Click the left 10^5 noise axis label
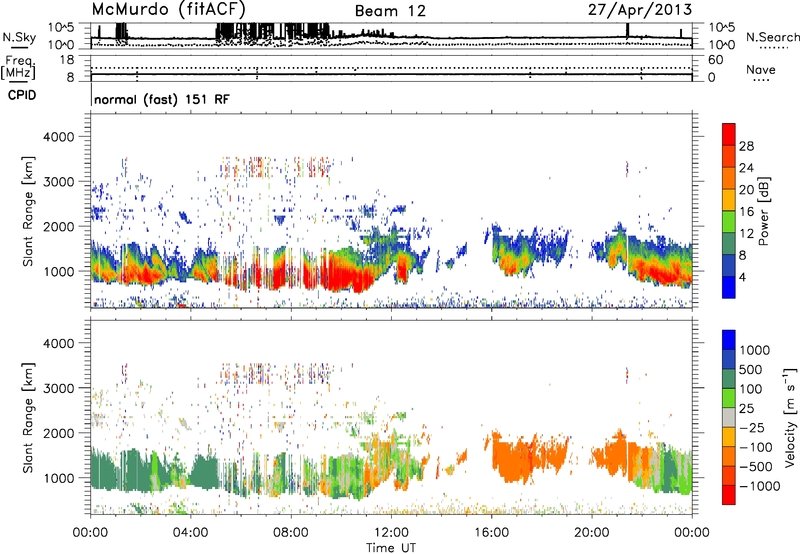 pos(61,27)
